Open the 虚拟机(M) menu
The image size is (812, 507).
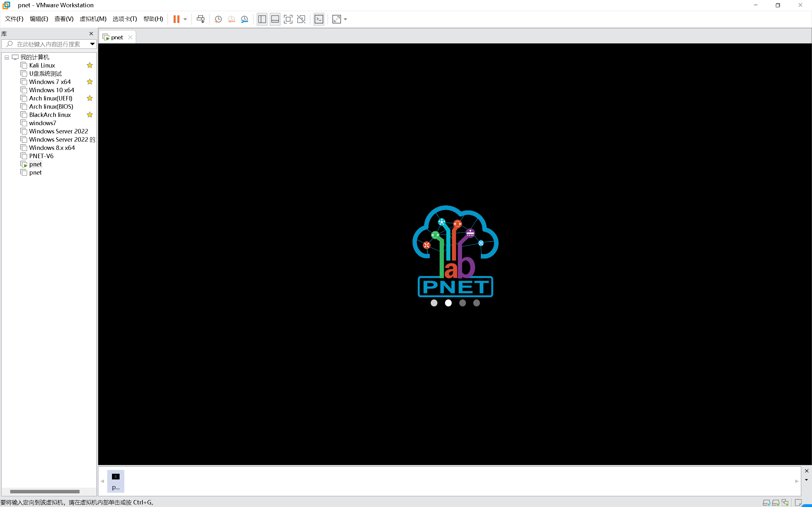93,19
